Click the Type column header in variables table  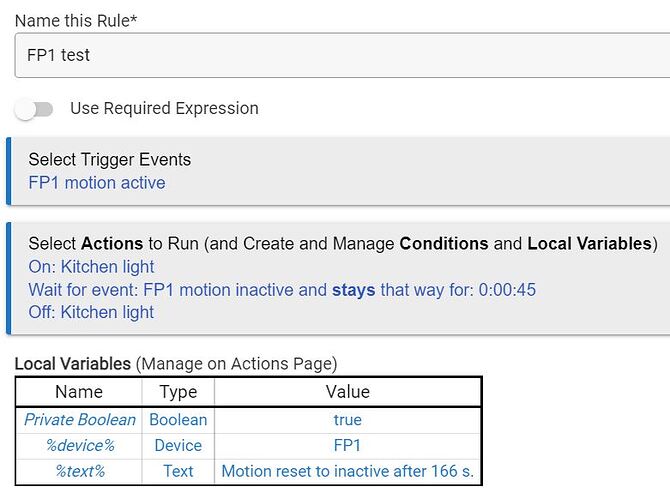coord(178,392)
